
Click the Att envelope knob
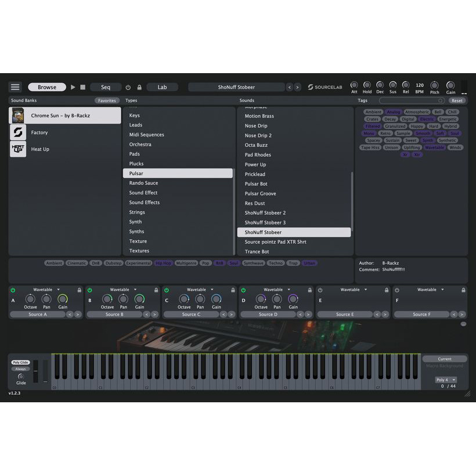(x=354, y=85)
